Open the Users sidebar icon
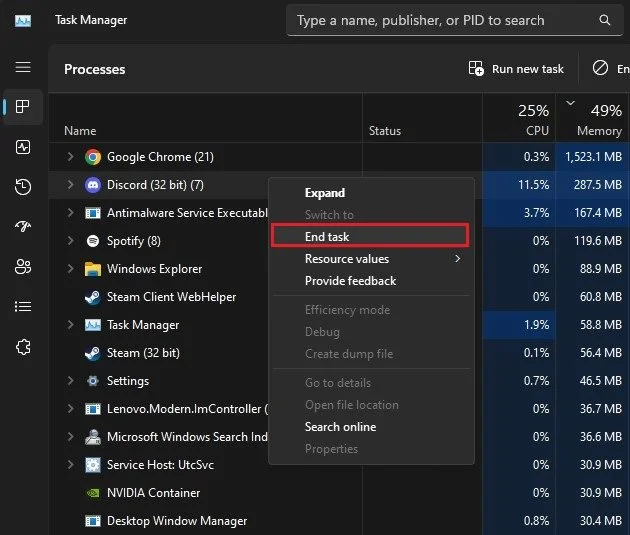 click(x=23, y=266)
